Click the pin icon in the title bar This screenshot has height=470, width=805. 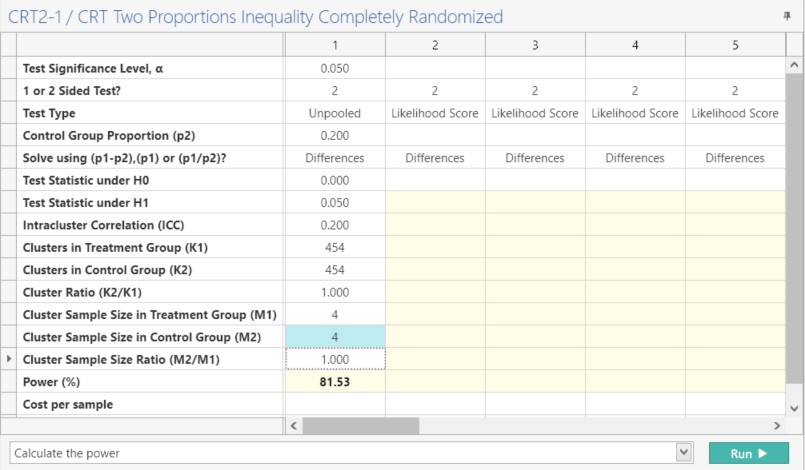coord(787,16)
